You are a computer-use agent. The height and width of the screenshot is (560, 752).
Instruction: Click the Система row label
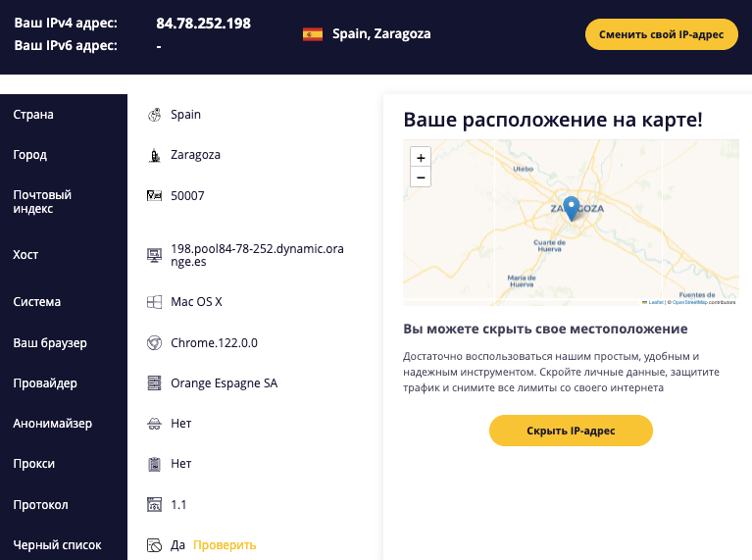(37, 302)
